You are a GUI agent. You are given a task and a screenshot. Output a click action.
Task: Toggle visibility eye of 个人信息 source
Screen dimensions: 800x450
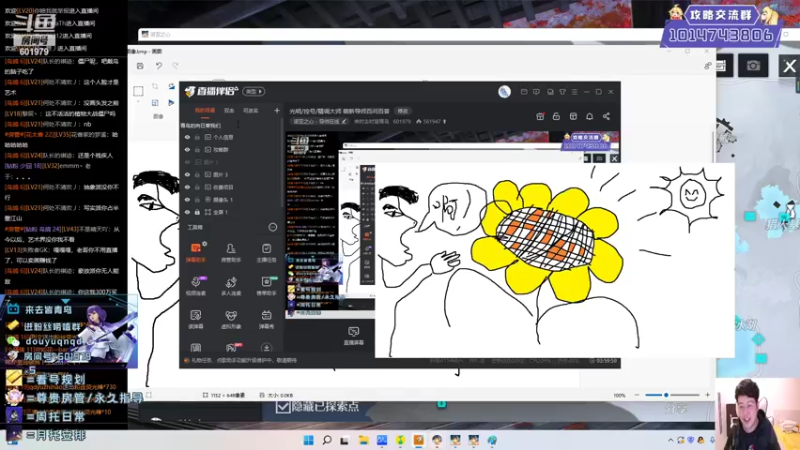[x=187, y=137]
